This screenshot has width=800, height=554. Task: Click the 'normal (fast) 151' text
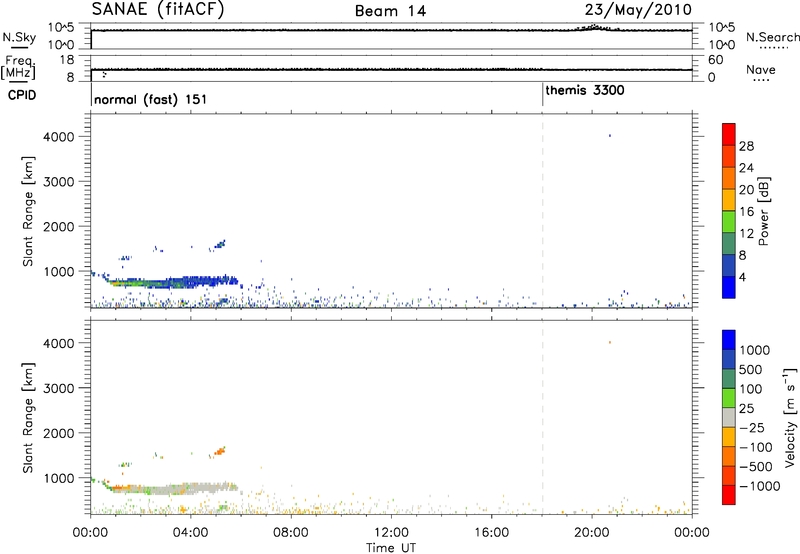(151, 99)
